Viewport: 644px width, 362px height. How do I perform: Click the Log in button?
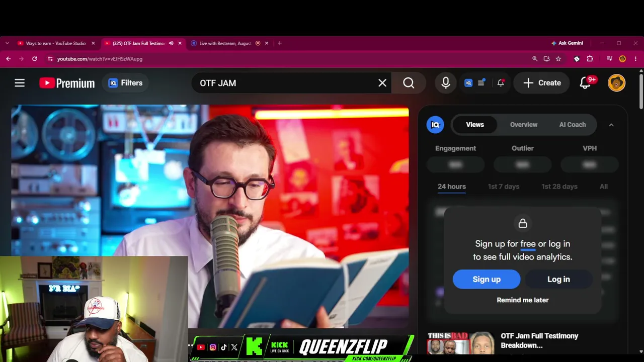pyautogui.click(x=558, y=279)
